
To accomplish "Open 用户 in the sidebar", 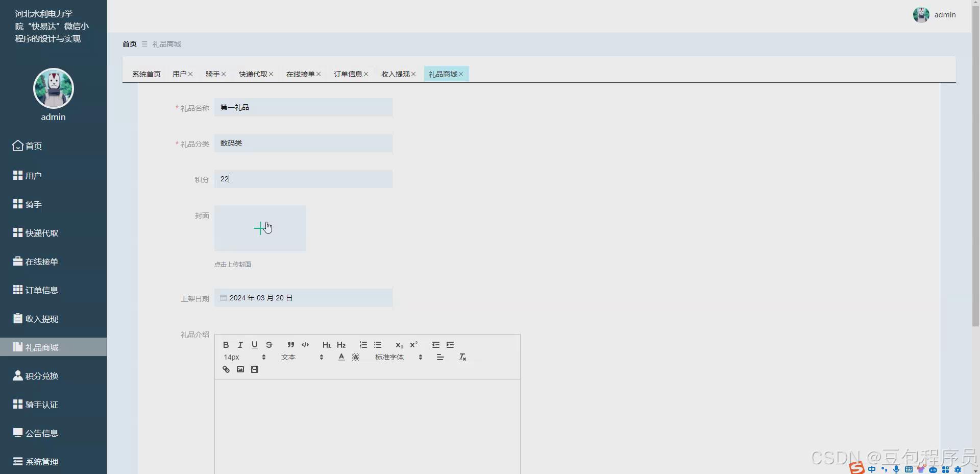I will [53, 176].
